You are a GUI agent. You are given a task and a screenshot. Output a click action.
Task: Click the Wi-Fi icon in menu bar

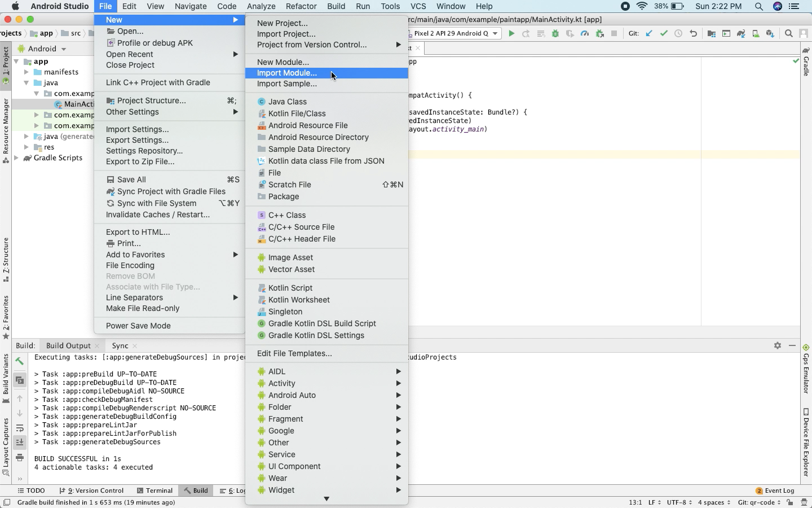click(642, 6)
